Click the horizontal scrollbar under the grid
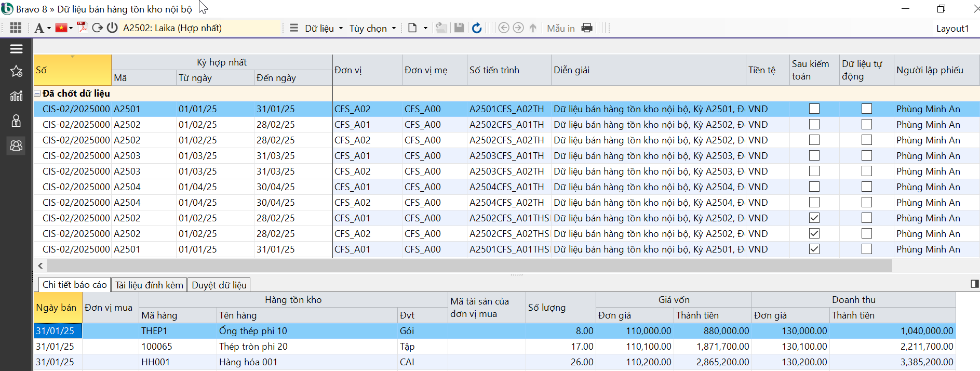The image size is (980, 371). [x=467, y=266]
